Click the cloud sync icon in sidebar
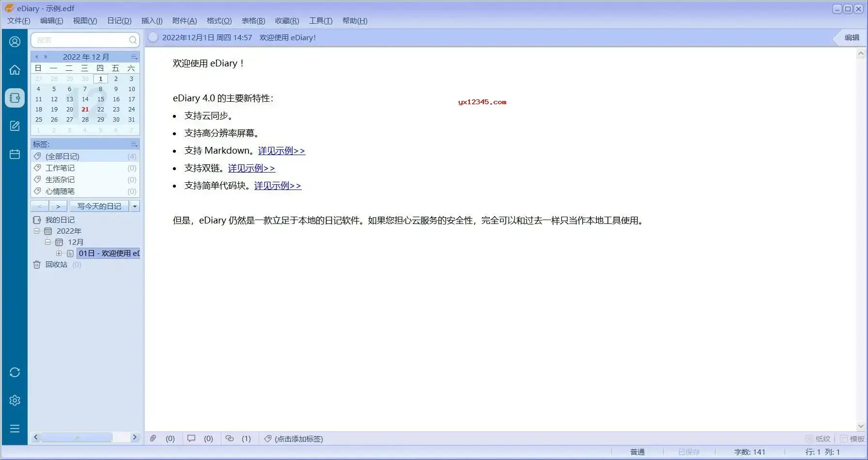Viewport: 868px width, 460px height. pos(15,372)
